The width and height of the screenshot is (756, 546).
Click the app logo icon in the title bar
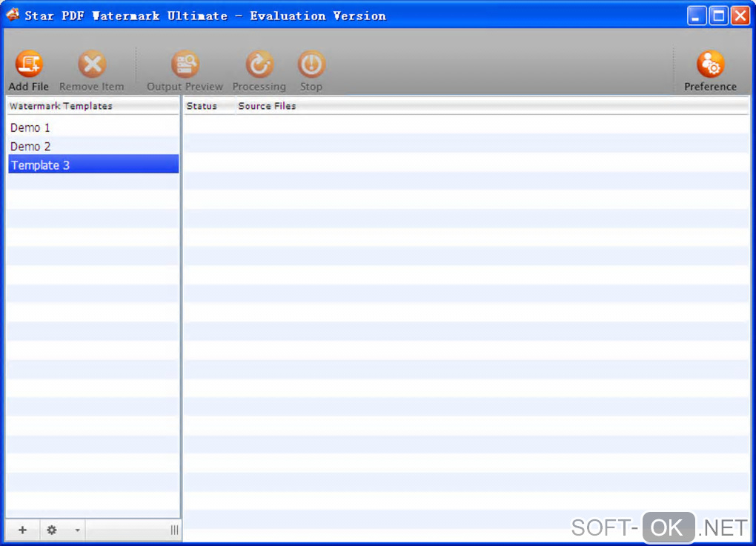pos(13,15)
